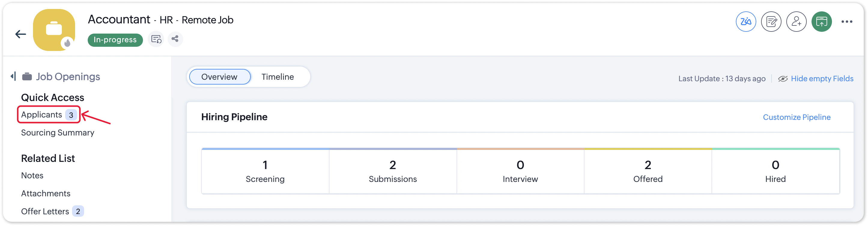The height and width of the screenshot is (226, 868).
Task: Click the form icon next to In-progress
Action: 156,39
